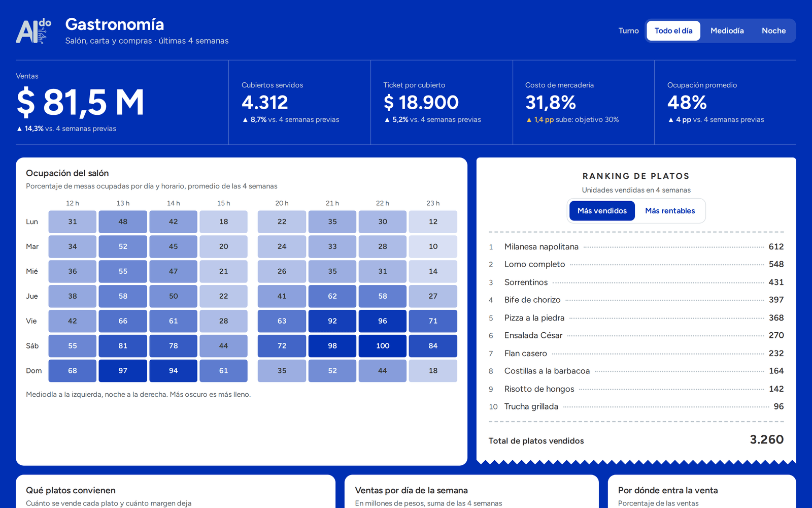Click the Sáb row label
The image size is (812, 508).
point(32,346)
